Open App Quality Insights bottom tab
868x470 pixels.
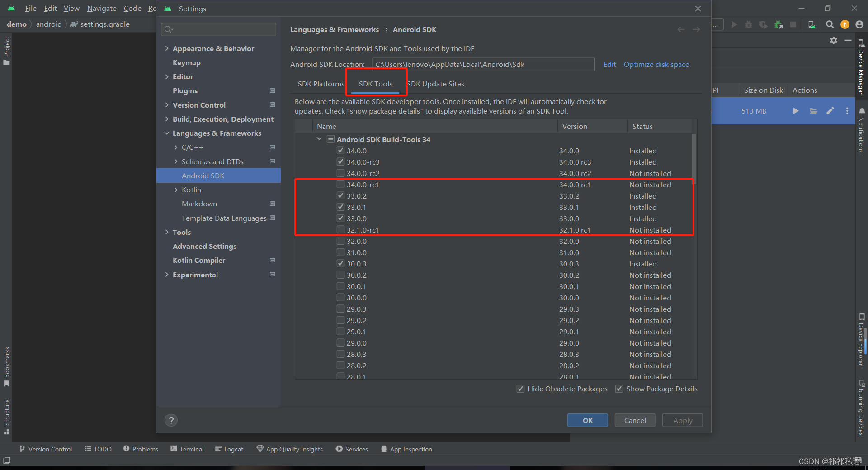pyautogui.click(x=290, y=449)
